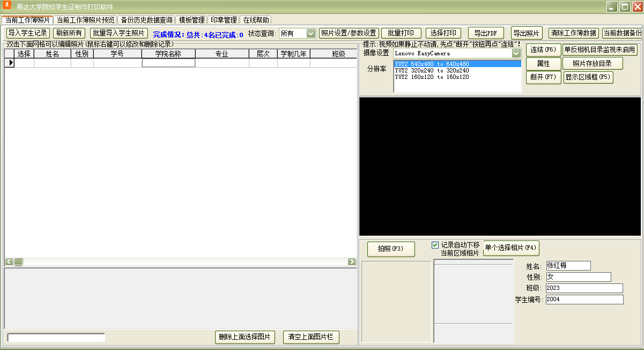Click the text input box beside 删除上面选择图片

(x=56, y=338)
